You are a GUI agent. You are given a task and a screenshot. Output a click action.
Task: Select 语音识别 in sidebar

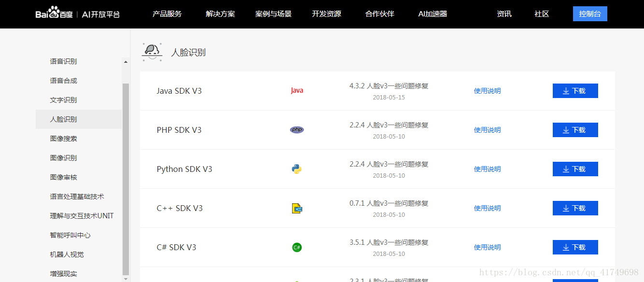pyautogui.click(x=63, y=61)
